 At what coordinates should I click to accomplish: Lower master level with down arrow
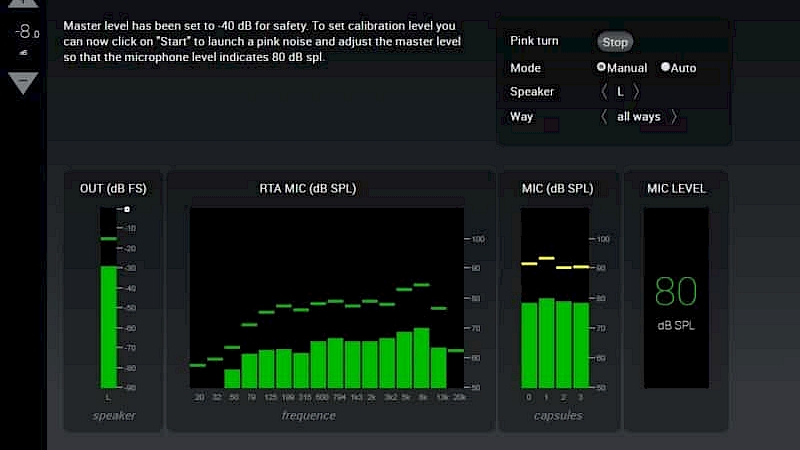tap(23, 83)
